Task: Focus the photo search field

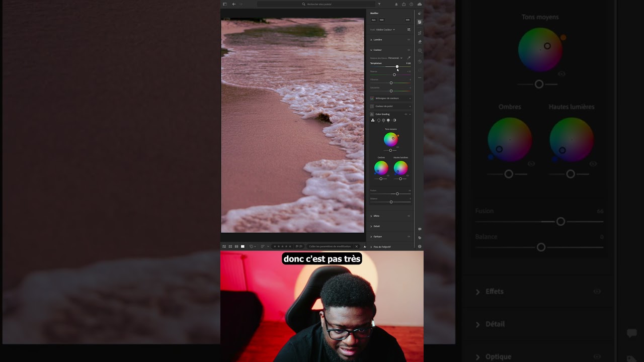Action: pyautogui.click(x=315, y=4)
